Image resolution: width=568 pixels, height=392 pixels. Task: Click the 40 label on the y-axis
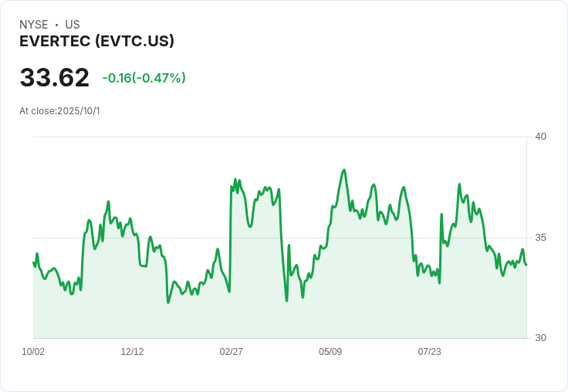click(x=541, y=137)
